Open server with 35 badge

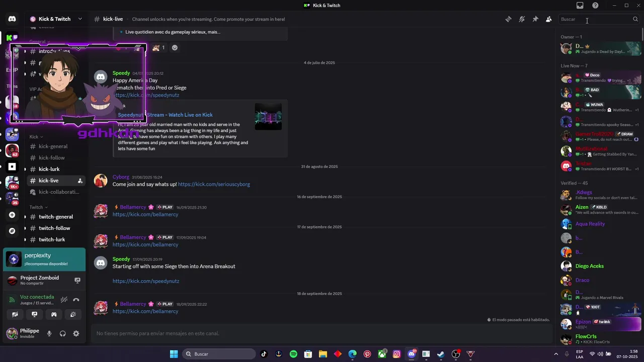click(x=12, y=199)
